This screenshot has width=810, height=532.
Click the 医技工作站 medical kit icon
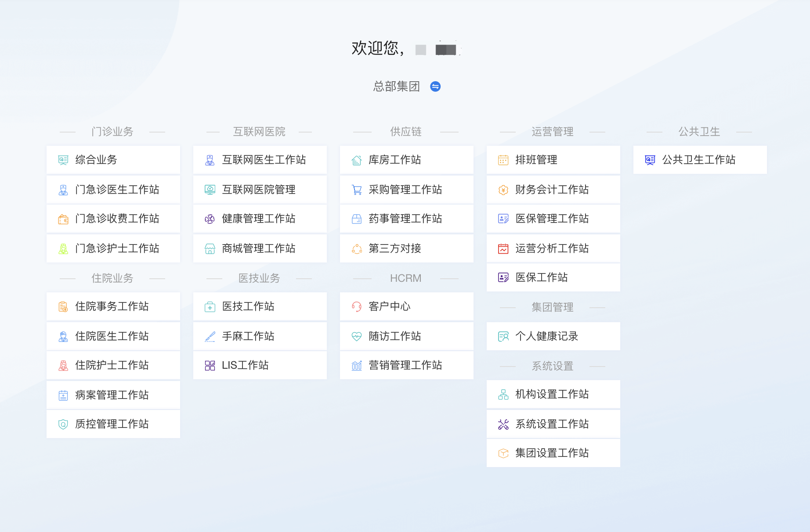coord(210,307)
